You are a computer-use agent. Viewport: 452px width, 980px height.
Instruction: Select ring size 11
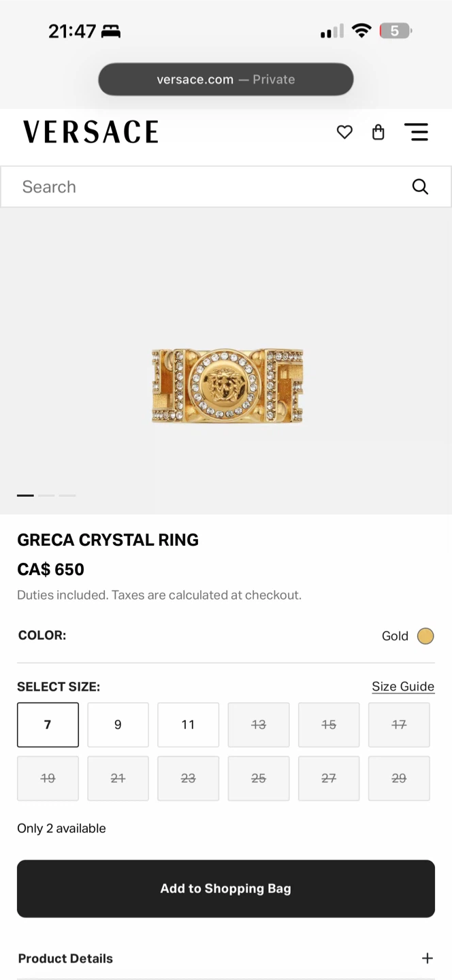(188, 724)
